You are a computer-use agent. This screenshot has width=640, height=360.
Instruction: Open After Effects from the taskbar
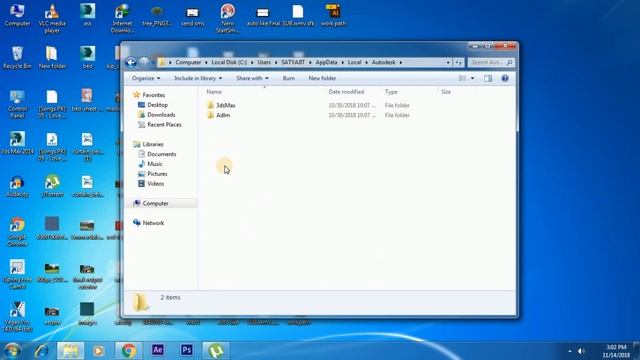tap(158, 350)
